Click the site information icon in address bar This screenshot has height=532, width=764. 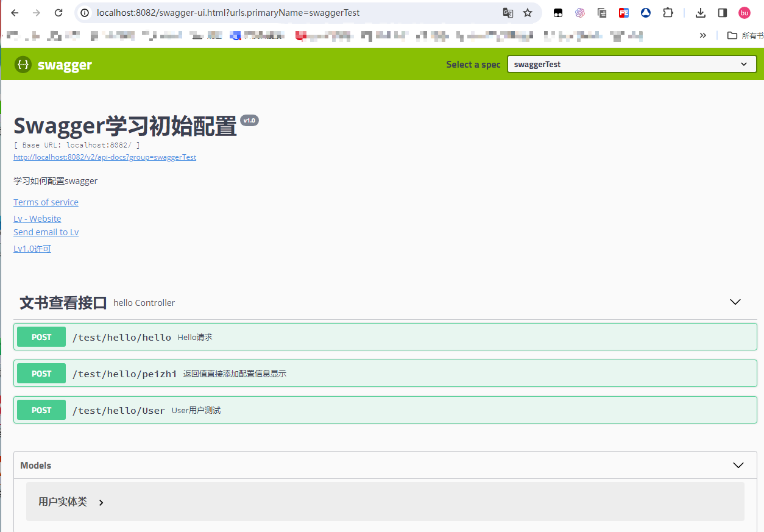(x=85, y=13)
